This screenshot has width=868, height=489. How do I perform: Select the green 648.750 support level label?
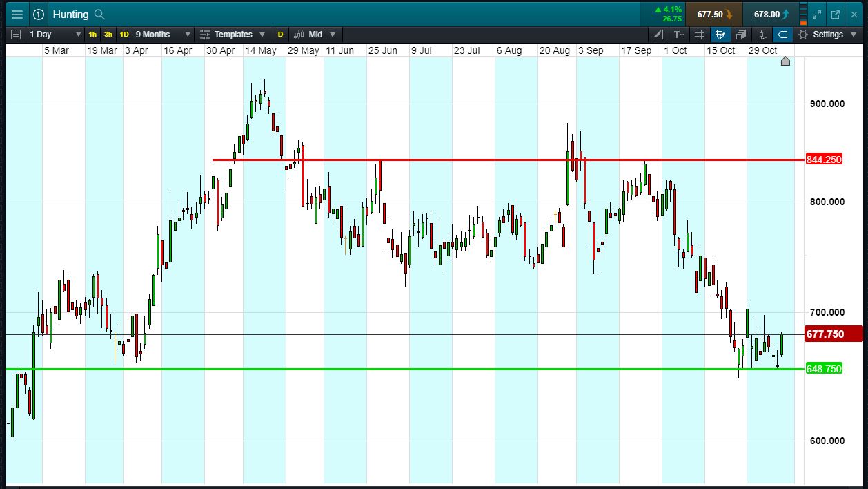point(824,369)
